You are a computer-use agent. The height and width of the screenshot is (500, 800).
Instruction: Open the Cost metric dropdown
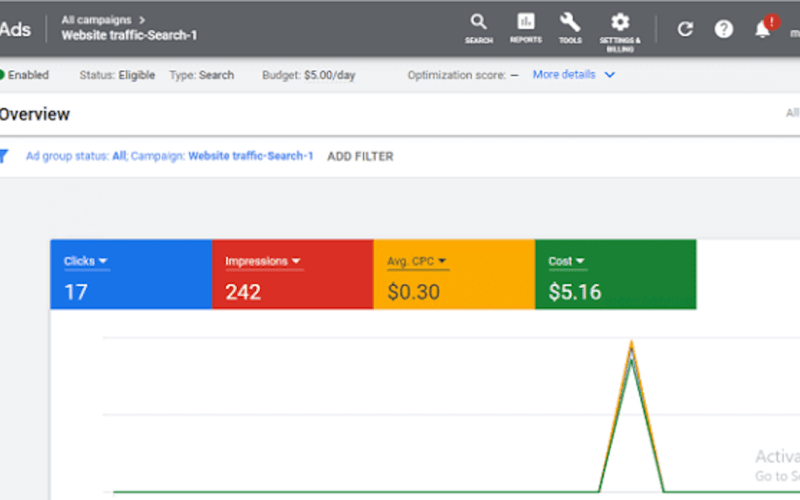(x=566, y=261)
